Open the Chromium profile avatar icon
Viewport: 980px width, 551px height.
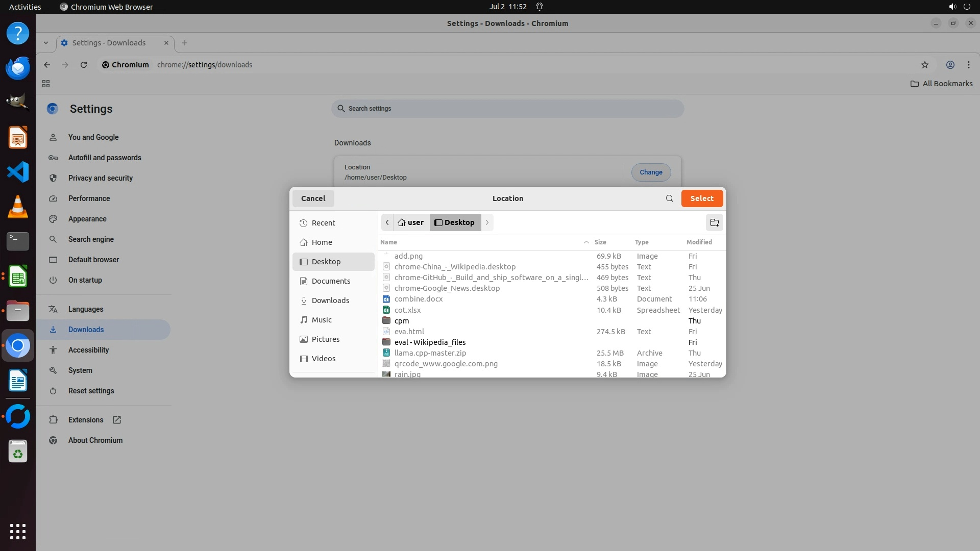(950, 65)
